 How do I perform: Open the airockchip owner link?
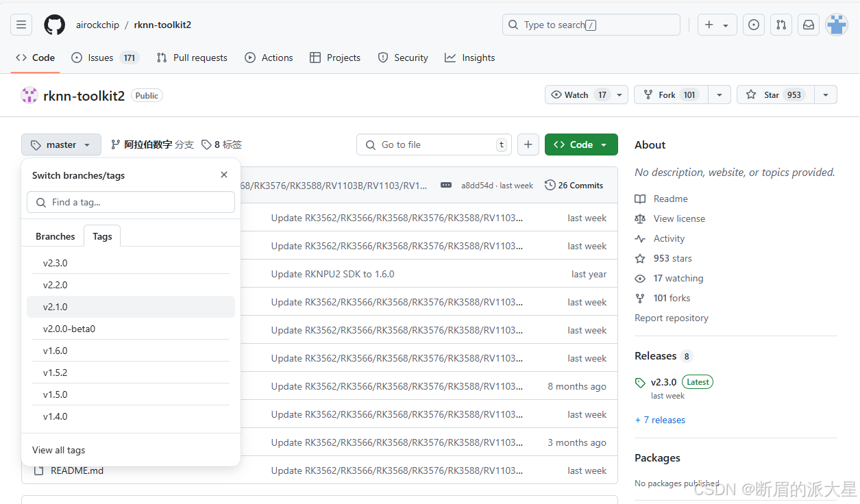tap(97, 25)
